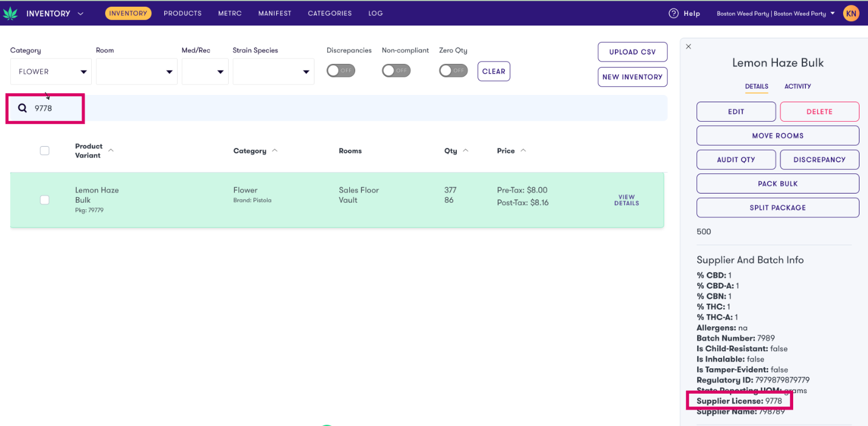The width and height of the screenshot is (868, 426).
Task: Click the SPLIT PACKAGE button
Action: (777, 208)
